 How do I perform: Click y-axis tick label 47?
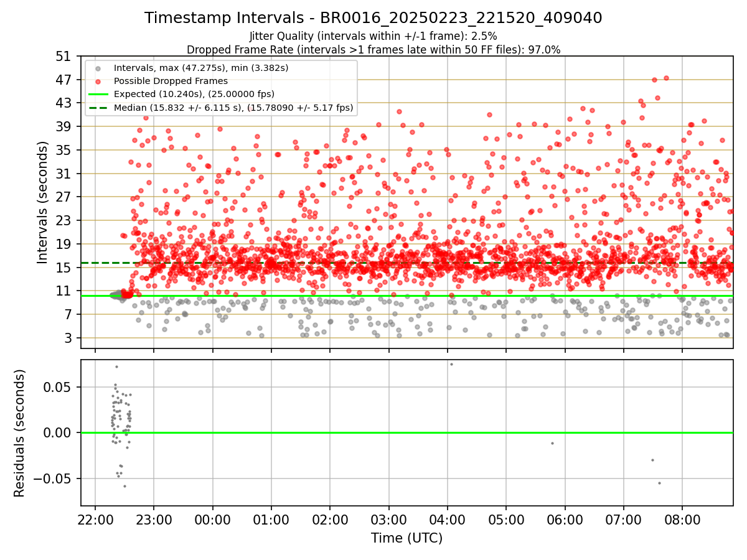pyautogui.click(x=63, y=80)
